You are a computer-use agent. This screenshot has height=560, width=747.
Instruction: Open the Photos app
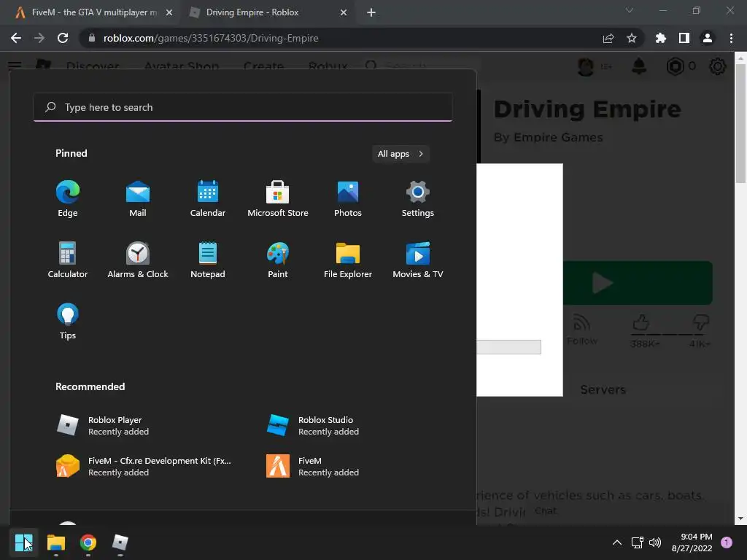[x=348, y=198]
